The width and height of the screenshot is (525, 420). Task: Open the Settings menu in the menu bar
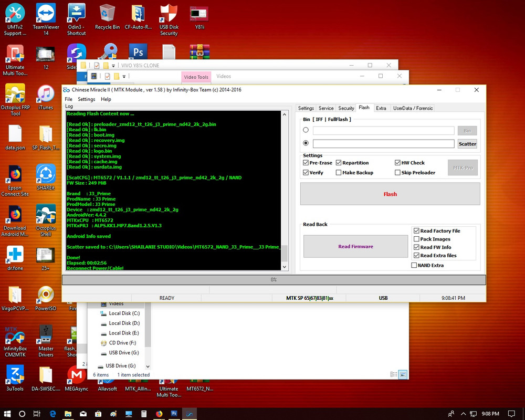point(87,99)
